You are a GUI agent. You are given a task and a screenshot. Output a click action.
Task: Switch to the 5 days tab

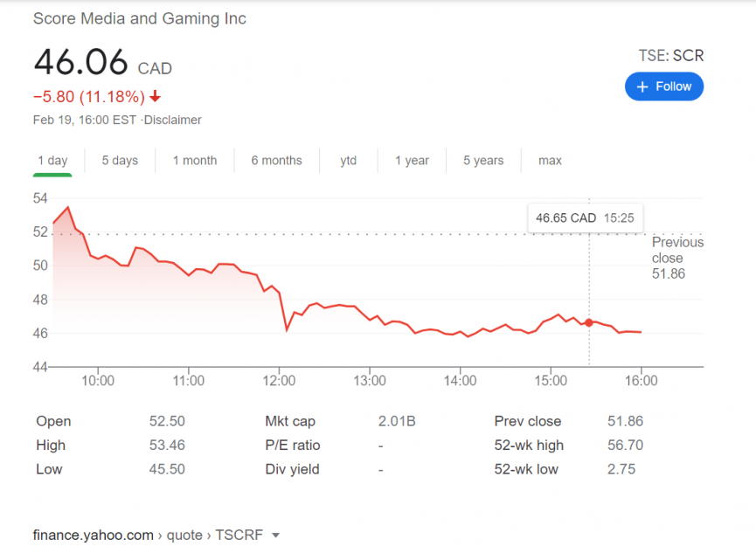pyautogui.click(x=120, y=161)
